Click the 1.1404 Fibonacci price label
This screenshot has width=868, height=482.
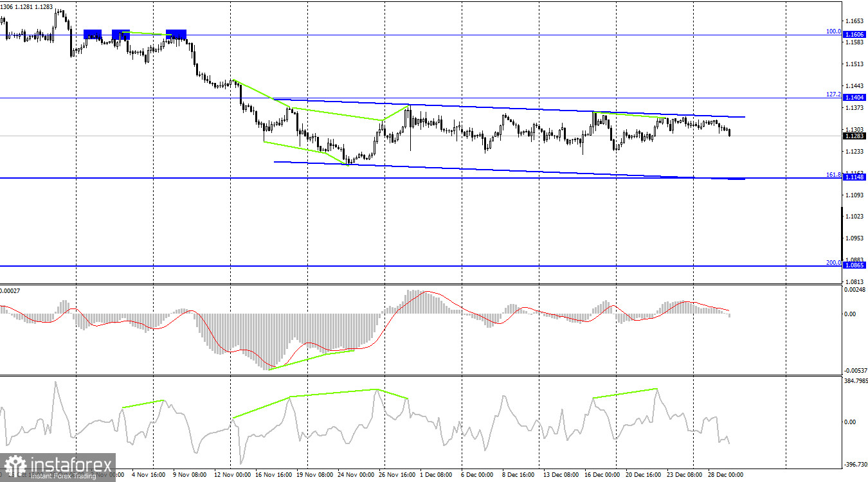click(854, 97)
